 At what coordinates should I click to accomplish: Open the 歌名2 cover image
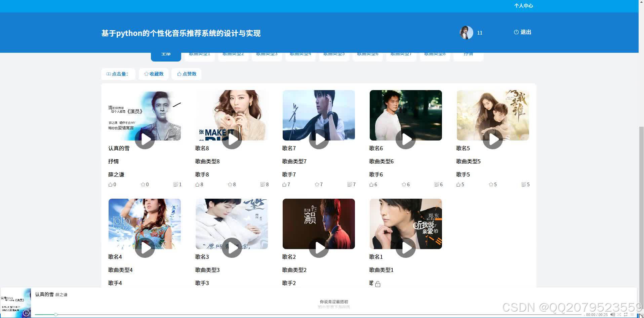tap(319, 224)
